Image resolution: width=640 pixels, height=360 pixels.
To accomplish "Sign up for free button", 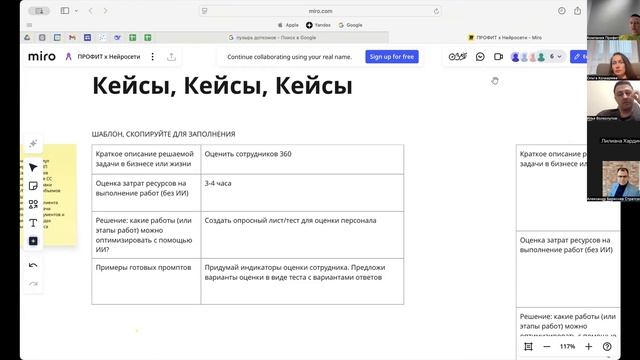I will coord(392,57).
